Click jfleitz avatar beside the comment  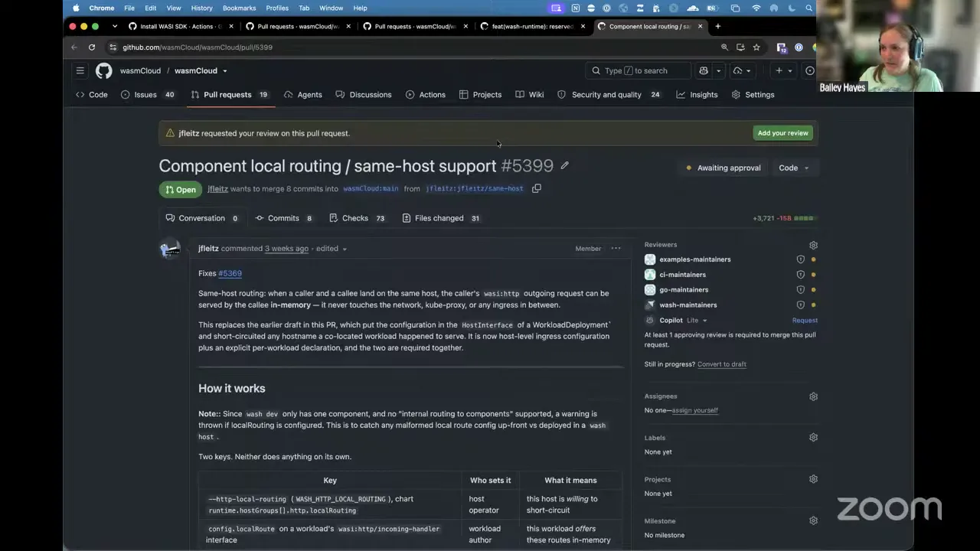(x=170, y=249)
